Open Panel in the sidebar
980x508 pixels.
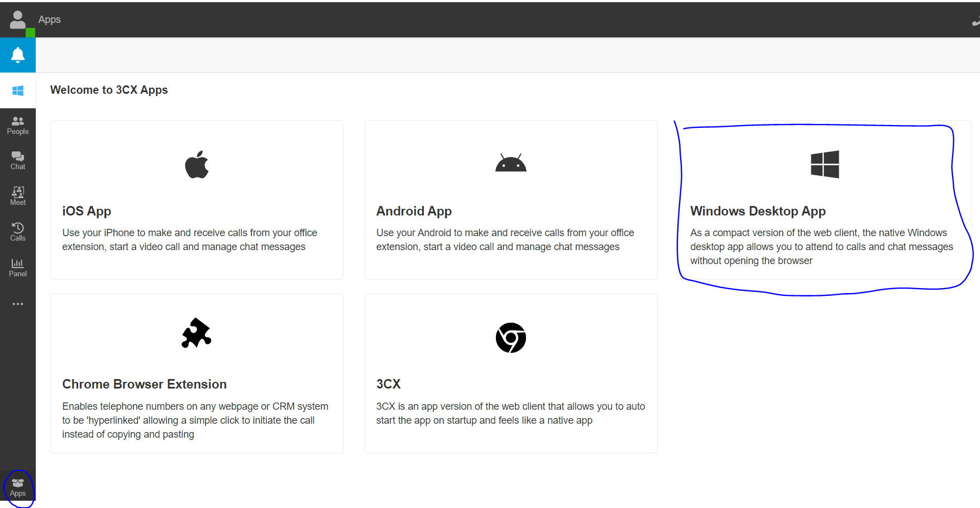point(18,267)
